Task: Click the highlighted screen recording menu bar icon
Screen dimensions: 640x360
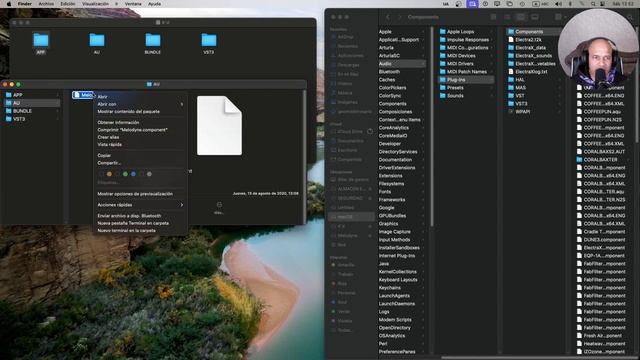Action: click(472, 4)
